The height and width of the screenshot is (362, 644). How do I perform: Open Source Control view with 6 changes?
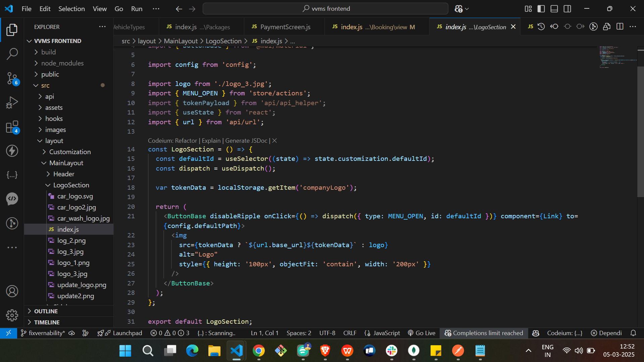[x=12, y=78]
